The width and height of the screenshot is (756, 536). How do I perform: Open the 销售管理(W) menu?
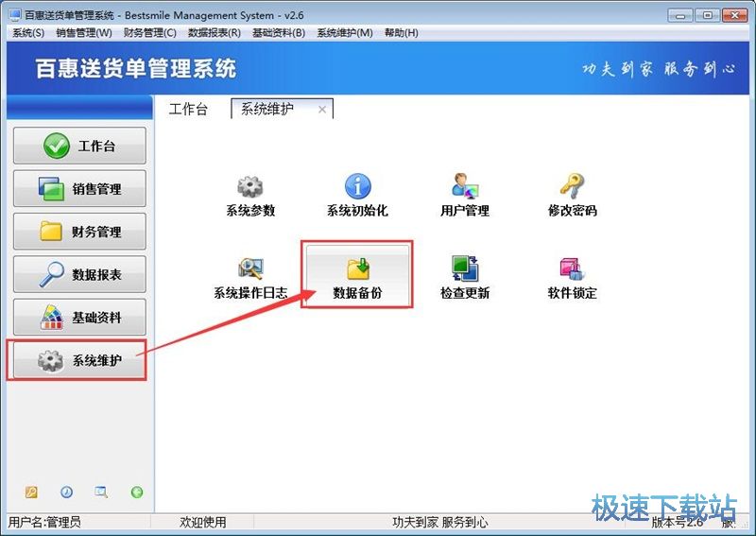[x=84, y=33]
